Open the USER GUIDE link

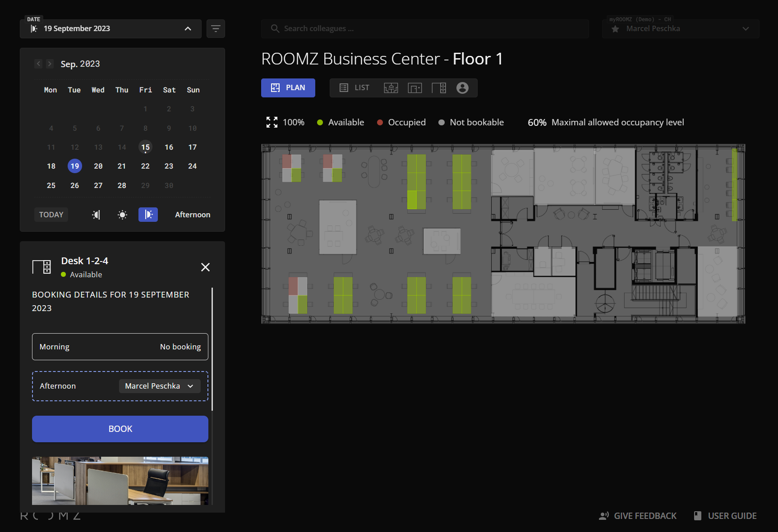pyautogui.click(x=725, y=516)
